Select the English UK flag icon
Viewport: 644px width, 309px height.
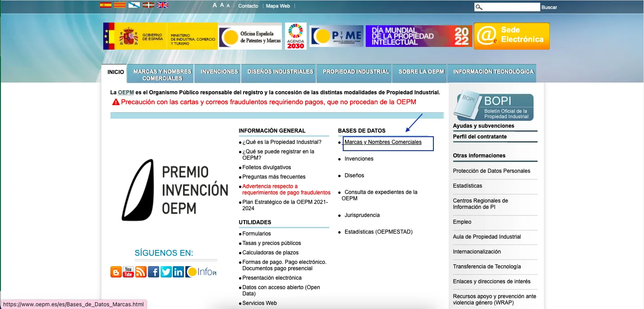tap(162, 5)
